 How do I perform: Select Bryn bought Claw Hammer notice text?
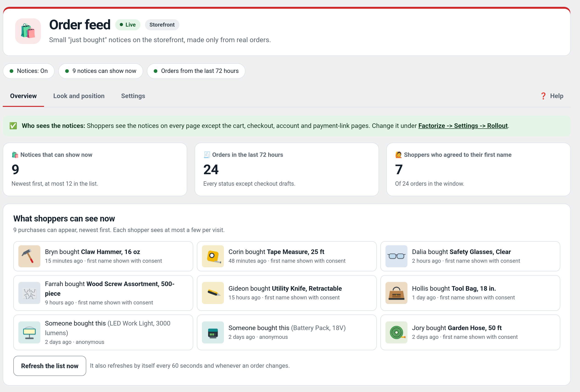92,252
